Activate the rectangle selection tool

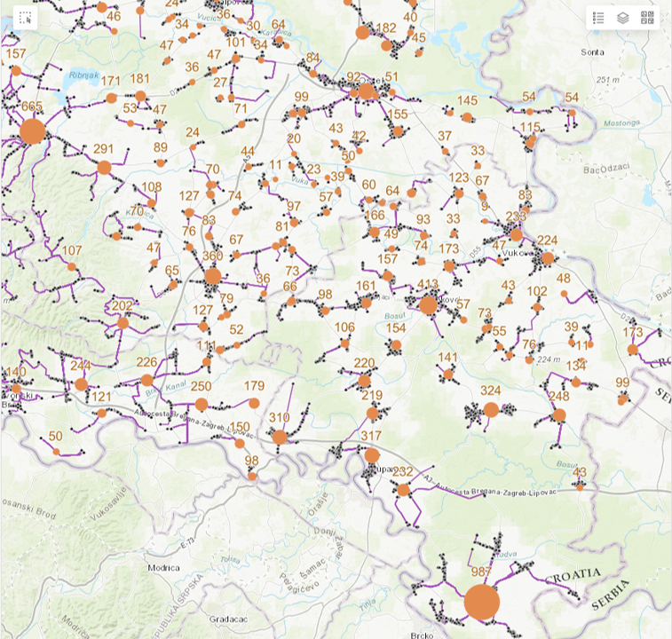click(x=25, y=18)
